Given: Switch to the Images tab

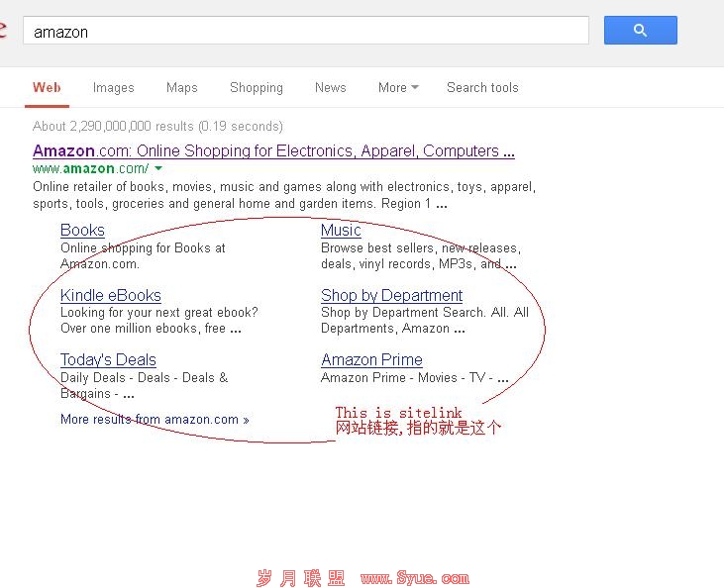Looking at the screenshot, I should [114, 88].
